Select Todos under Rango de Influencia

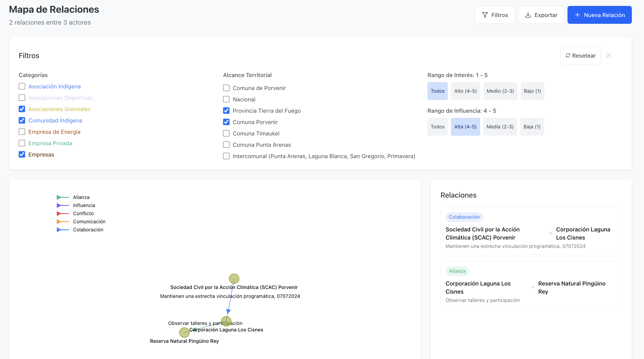pos(437,127)
